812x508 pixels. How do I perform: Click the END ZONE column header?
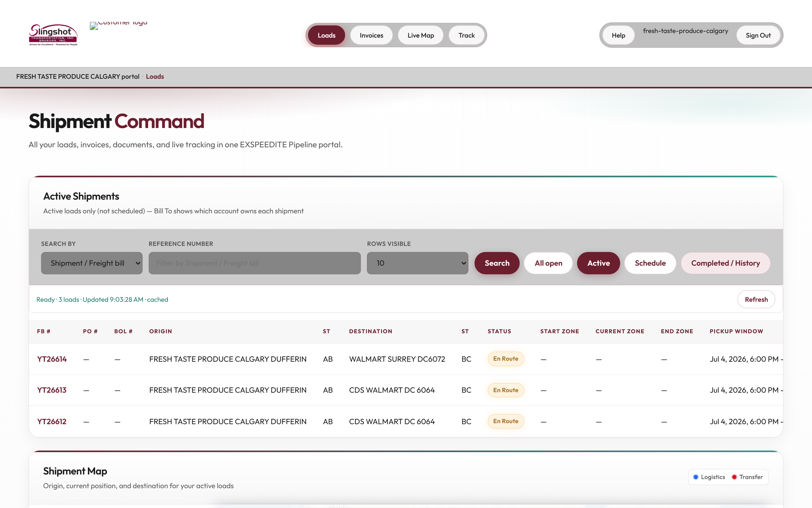tap(677, 331)
